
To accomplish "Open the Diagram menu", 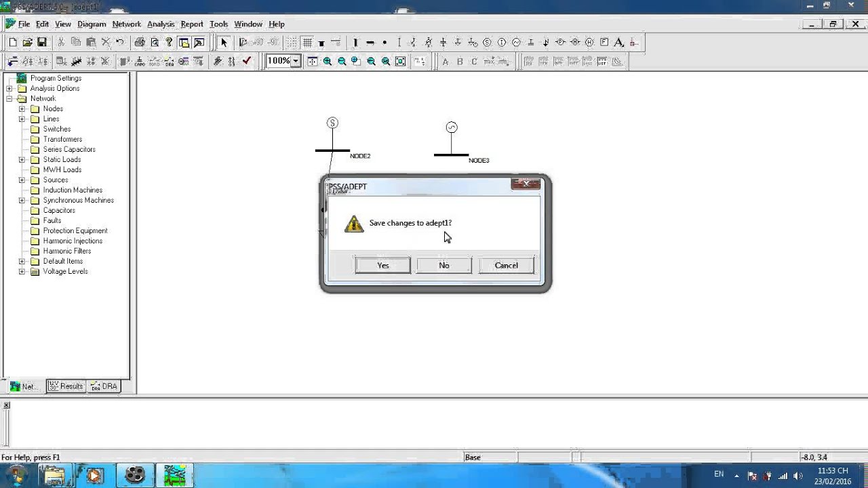I will [x=92, y=24].
